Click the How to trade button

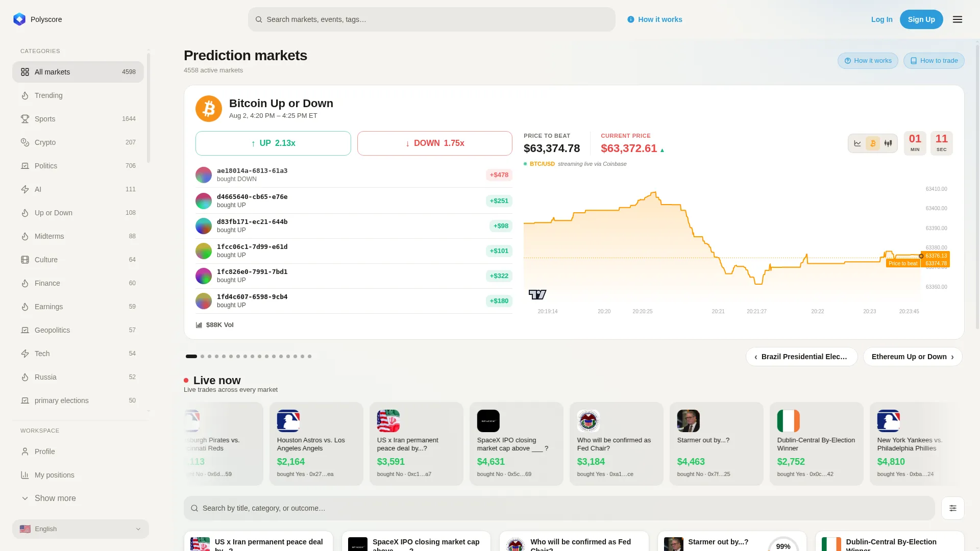934,61
